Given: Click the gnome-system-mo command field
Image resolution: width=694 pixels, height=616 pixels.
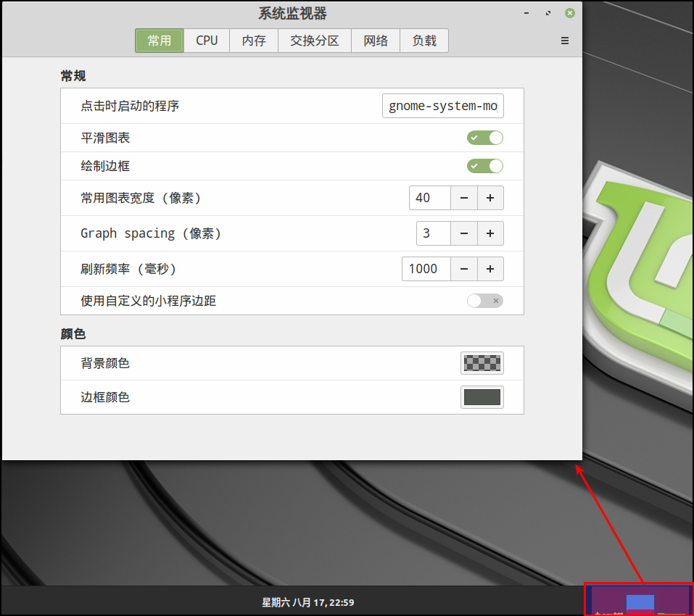Looking at the screenshot, I should click(442, 106).
